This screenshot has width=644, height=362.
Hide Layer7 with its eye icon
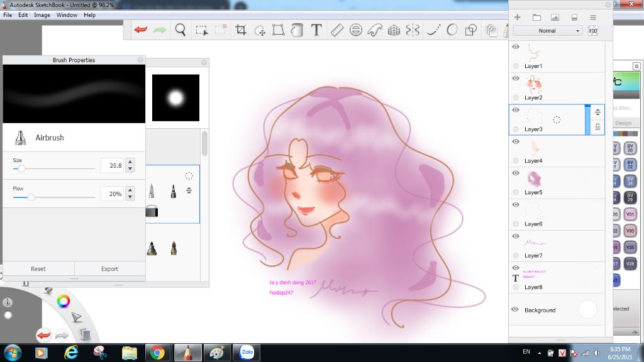point(516,236)
